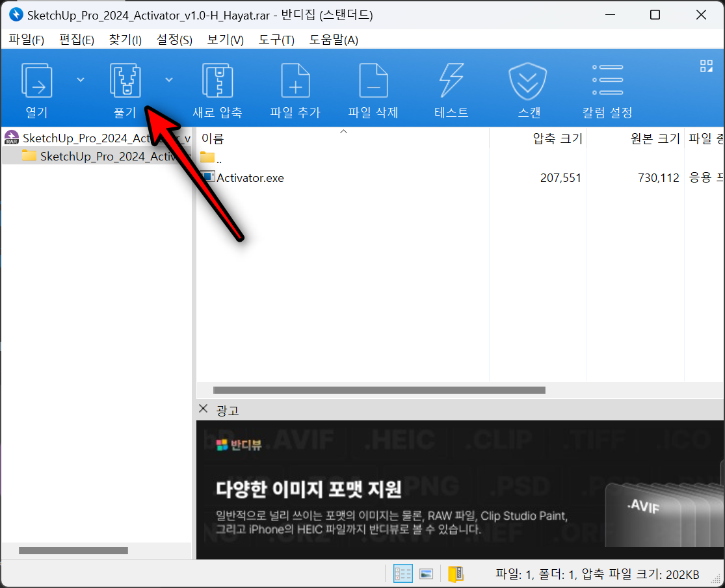725x588 pixels.
Task: Open the 도움말(A) menu
Action: tap(334, 40)
